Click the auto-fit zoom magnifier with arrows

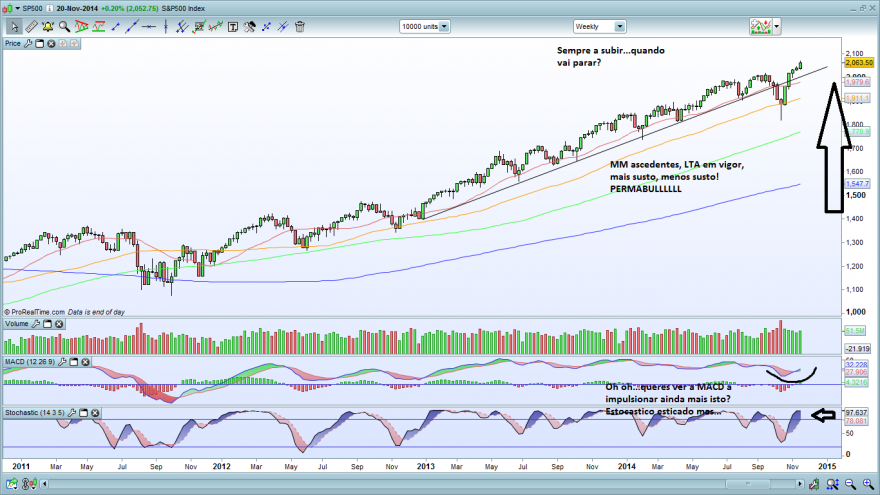pos(832,484)
